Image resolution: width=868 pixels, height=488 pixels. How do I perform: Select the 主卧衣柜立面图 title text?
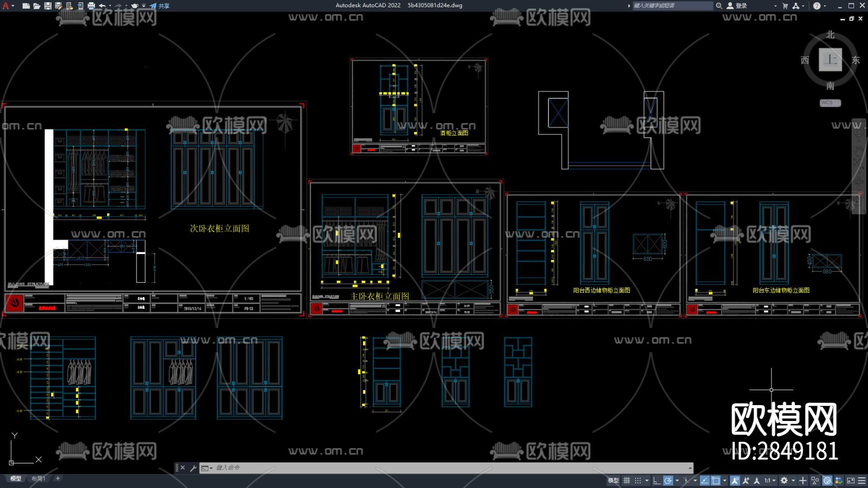point(380,296)
